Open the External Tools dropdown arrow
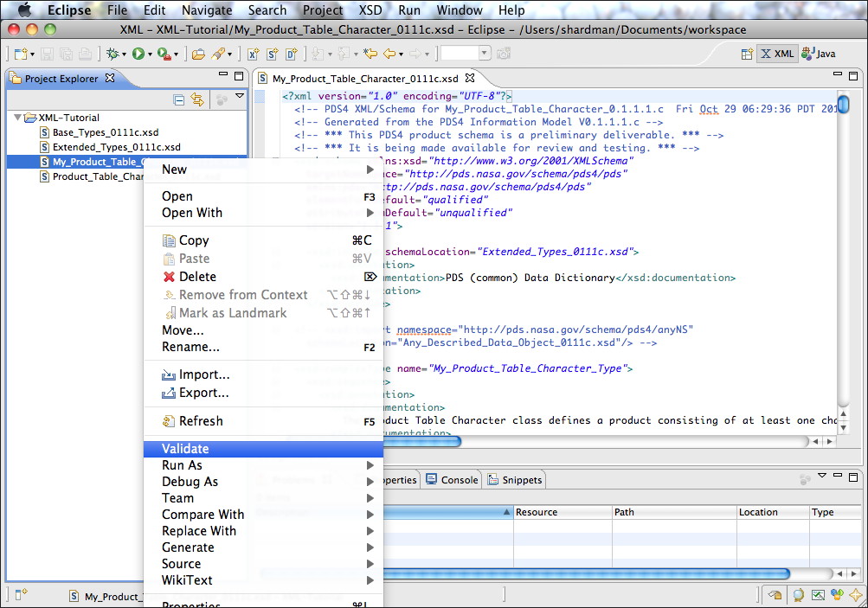The height and width of the screenshot is (608, 868). [176, 54]
